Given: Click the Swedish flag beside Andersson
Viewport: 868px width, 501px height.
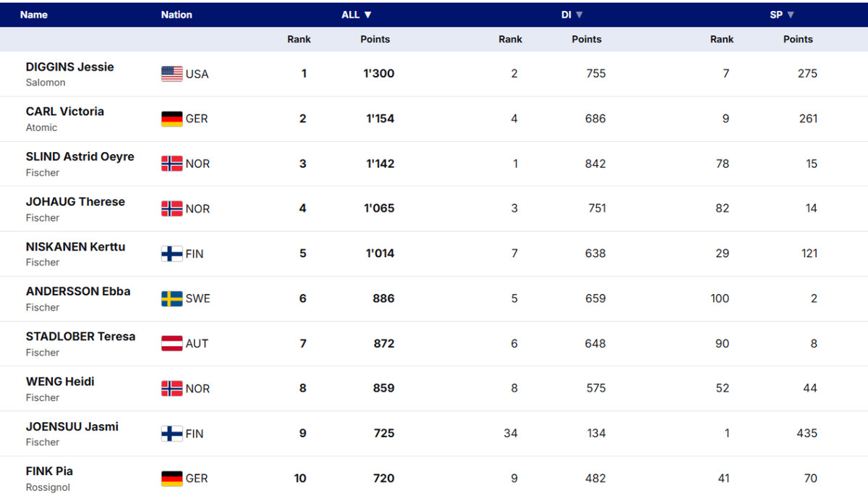Looking at the screenshot, I should [x=171, y=298].
